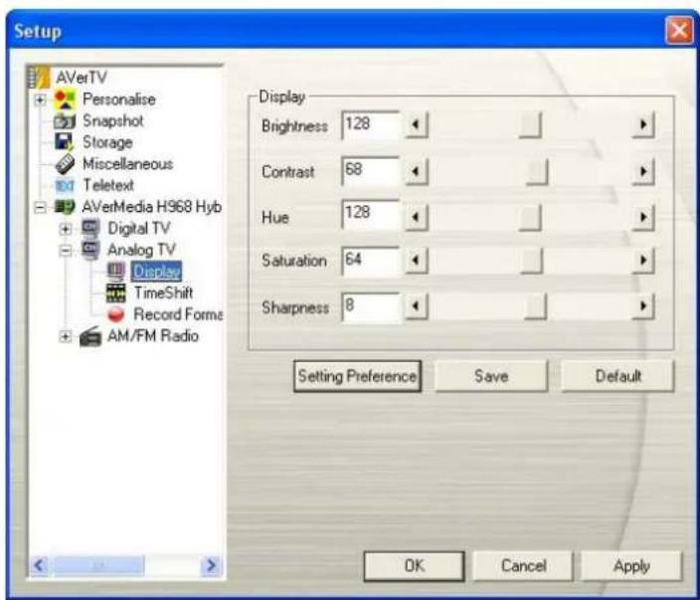Image resolution: width=700 pixels, height=600 pixels.
Task: Decrease Sharpness with left arrow
Action: pos(417,306)
